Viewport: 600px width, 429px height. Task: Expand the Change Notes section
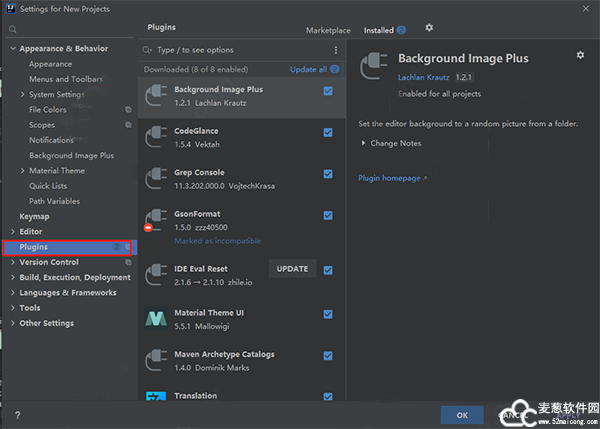[363, 144]
